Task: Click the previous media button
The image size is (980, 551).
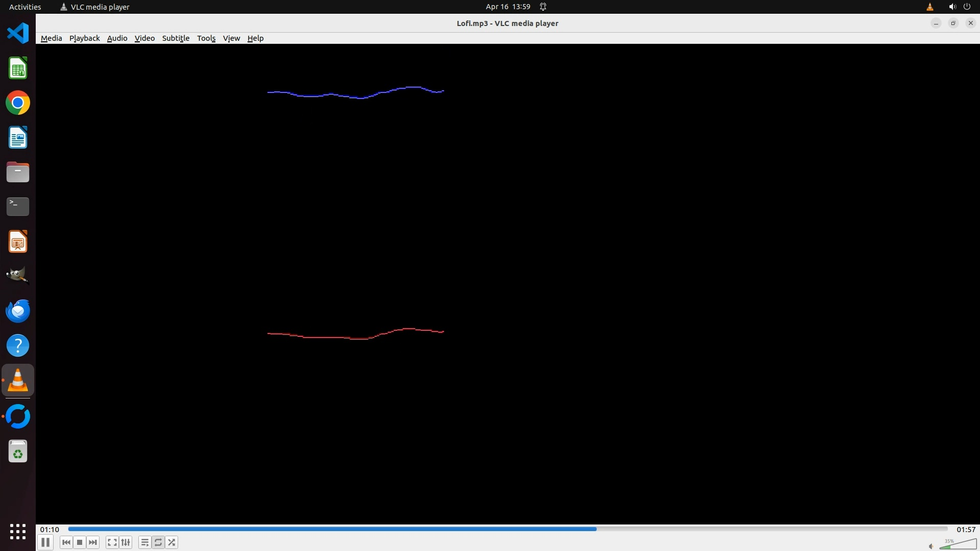Action: click(x=66, y=542)
